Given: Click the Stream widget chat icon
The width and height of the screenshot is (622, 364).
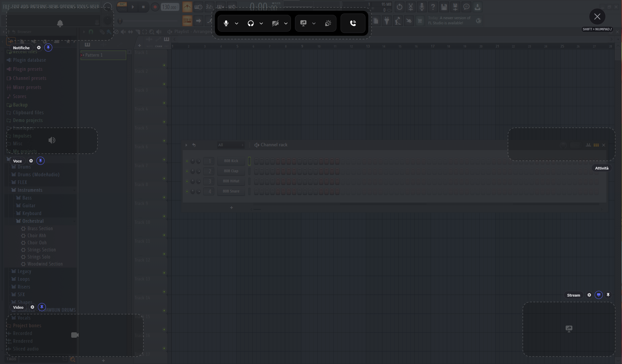Looking at the screenshot, I should [599, 295].
